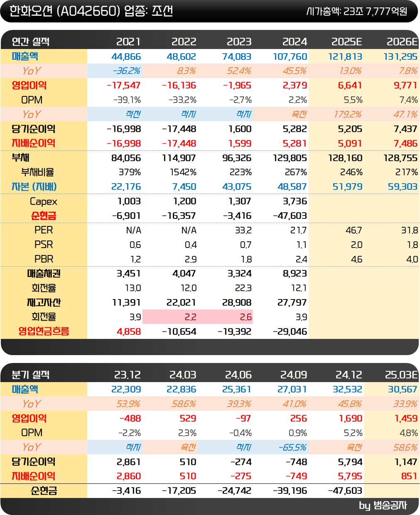The width and height of the screenshot is (420, 515).
Task: Click quarterly net cash -17,205
Action: coord(179,491)
